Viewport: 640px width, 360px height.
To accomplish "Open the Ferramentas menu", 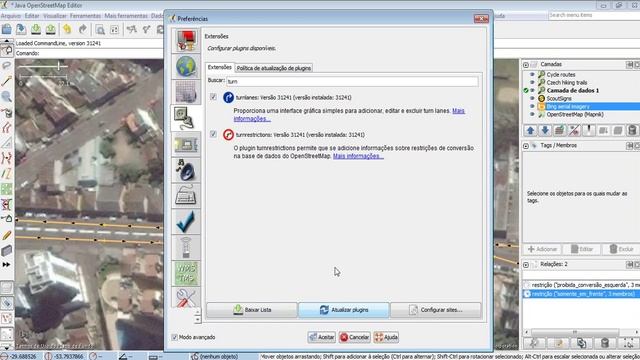I will pos(85,16).
